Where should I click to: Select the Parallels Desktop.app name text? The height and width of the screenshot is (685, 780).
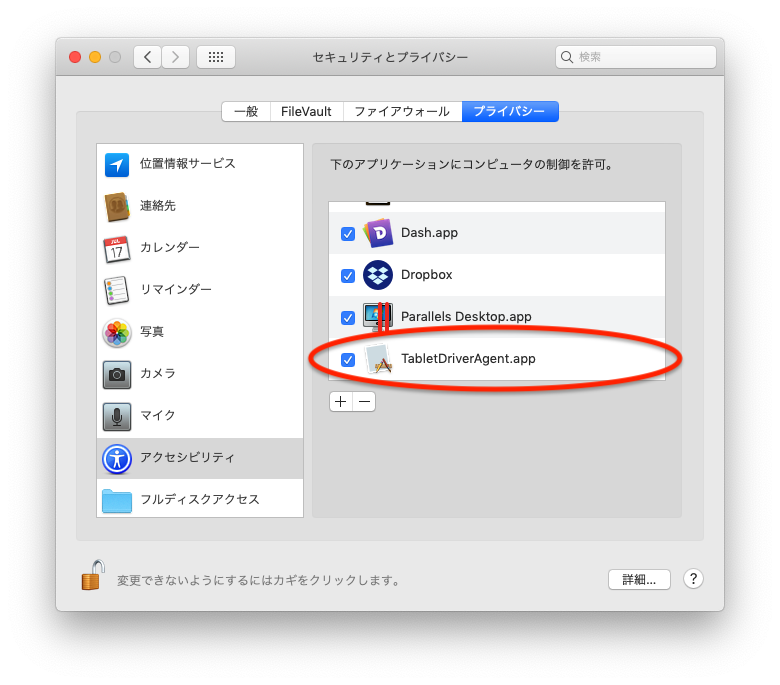tap(466, 317)
